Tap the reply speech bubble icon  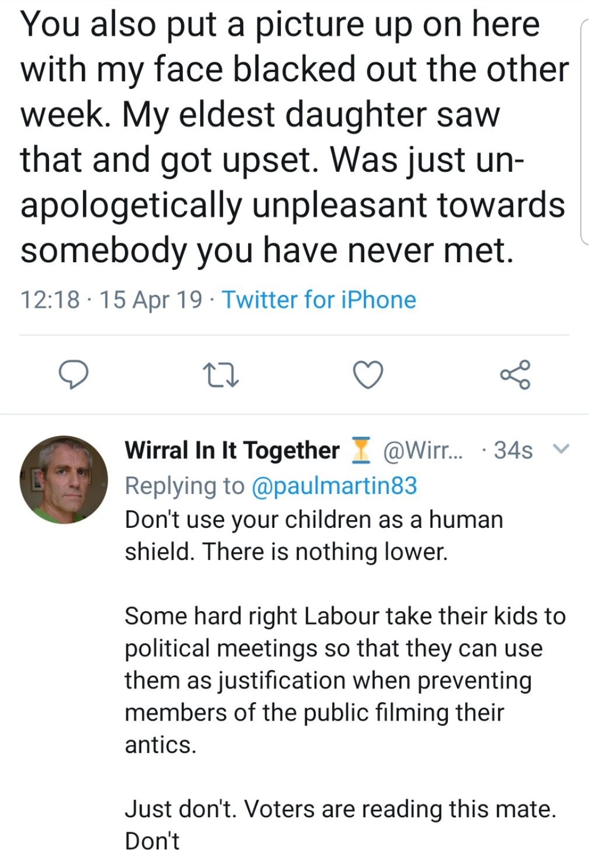tap(73, 375)
